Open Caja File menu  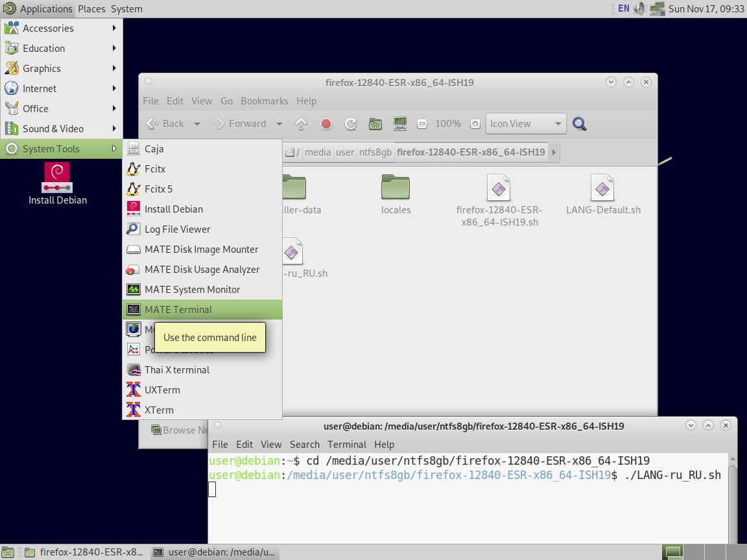150,101
